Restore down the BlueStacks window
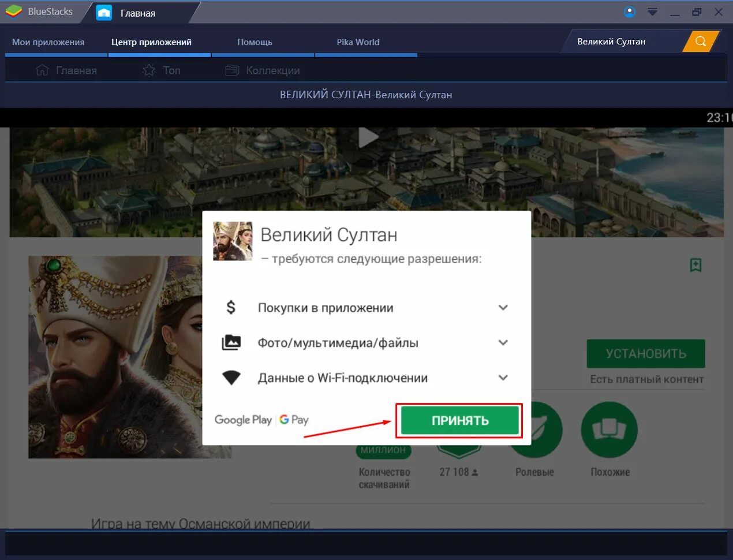Viewport: 733px width, 560px height. [697, 12]
